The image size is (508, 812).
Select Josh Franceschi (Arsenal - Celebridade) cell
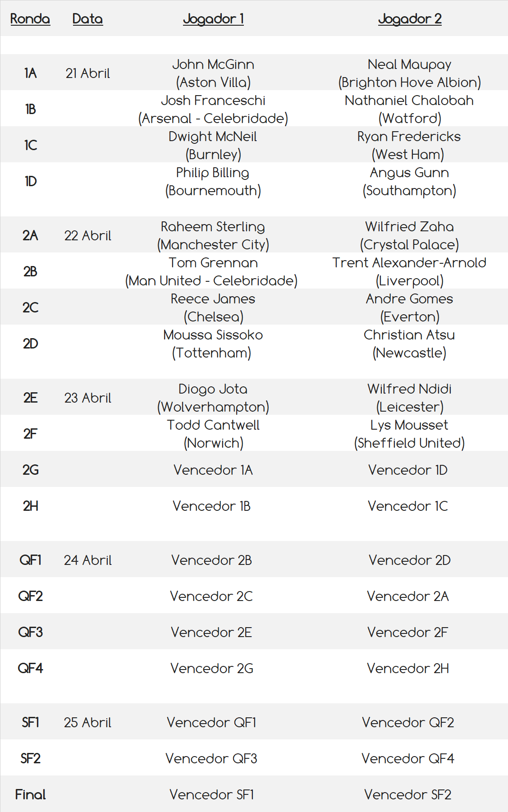coord(213,109)
